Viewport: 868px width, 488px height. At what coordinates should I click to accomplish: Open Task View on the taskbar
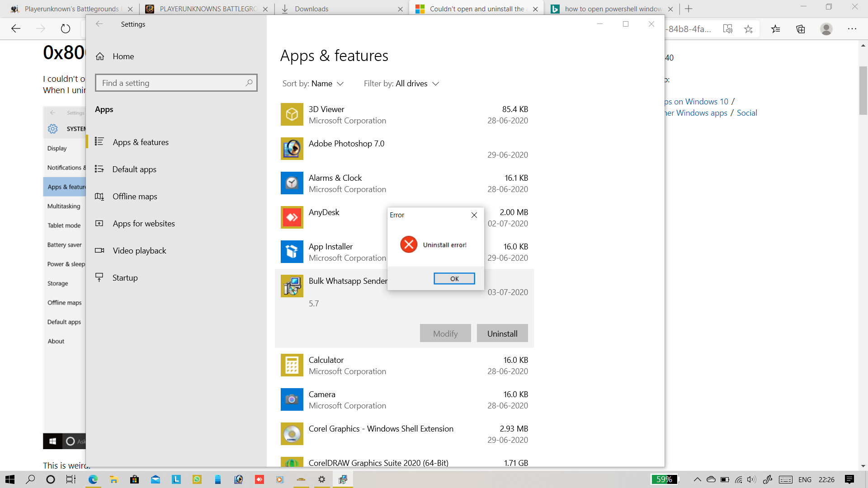point(71,479)
